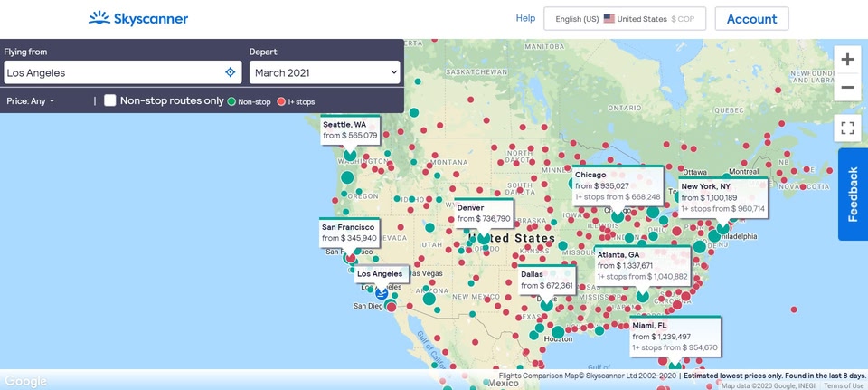Click the Google logo on map
The height and width of the screenshot is (390, 868).
click(x=24, y=381)
